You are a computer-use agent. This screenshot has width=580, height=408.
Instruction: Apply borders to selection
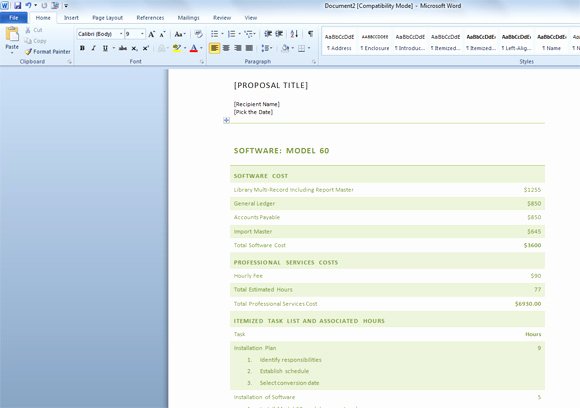(x=301, y=48)
